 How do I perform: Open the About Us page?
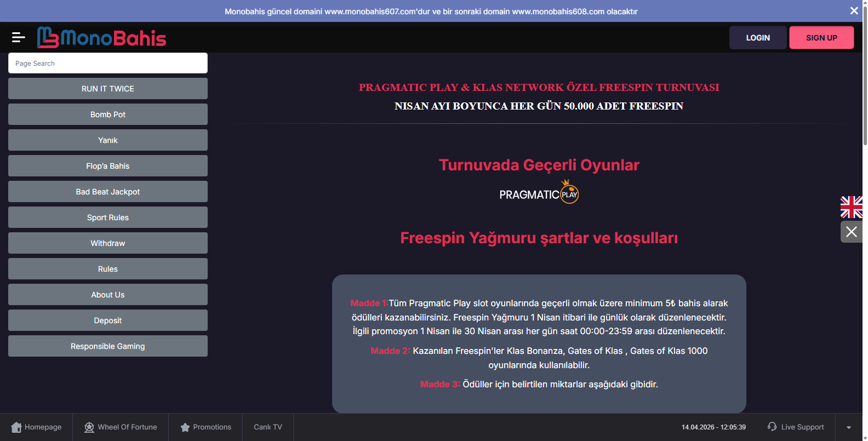pos(108,295)
